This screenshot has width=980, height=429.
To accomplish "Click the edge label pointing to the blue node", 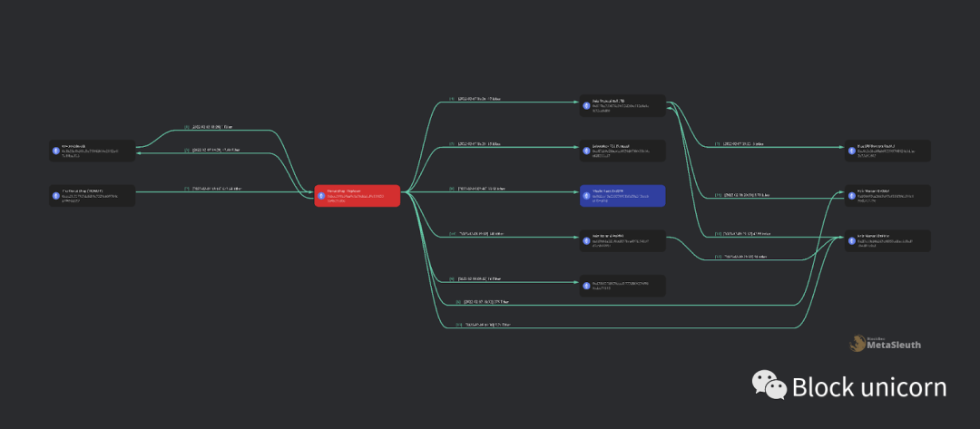I will coord(477,188).
